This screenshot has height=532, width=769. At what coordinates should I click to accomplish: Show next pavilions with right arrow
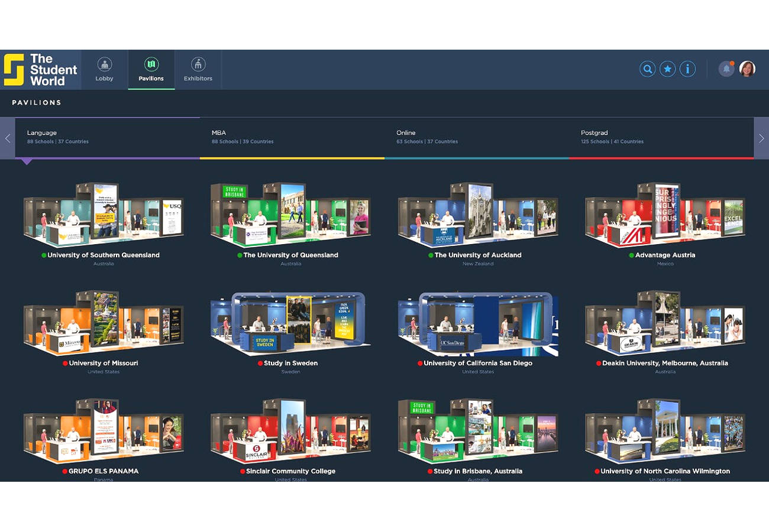[x=761, y=138]
